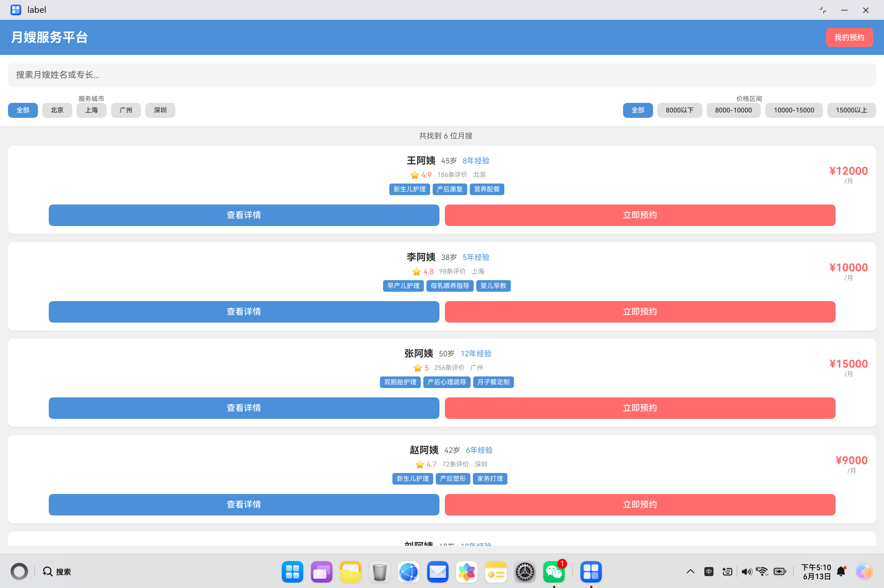Image resolution: width=884 pixels, height=588 pixels.
Task: Click the running blue grid app icon in the dock
Action: click(591, 572)
